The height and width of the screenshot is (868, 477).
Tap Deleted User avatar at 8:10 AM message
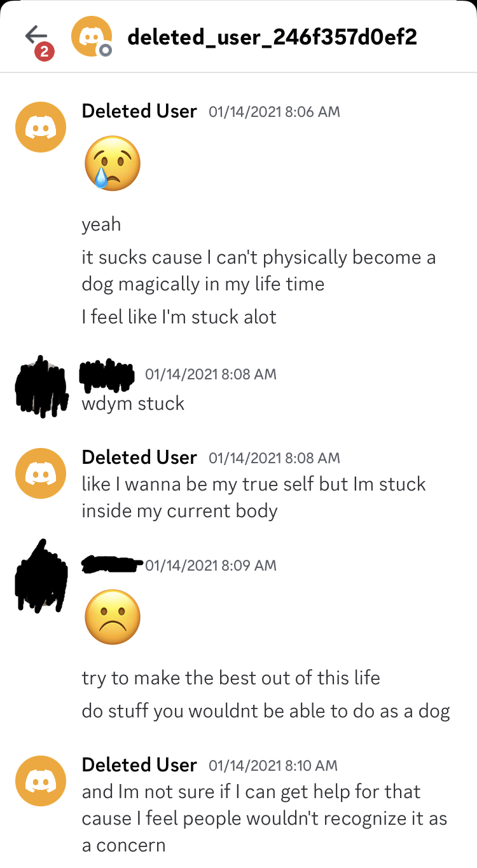pos(41,781)
